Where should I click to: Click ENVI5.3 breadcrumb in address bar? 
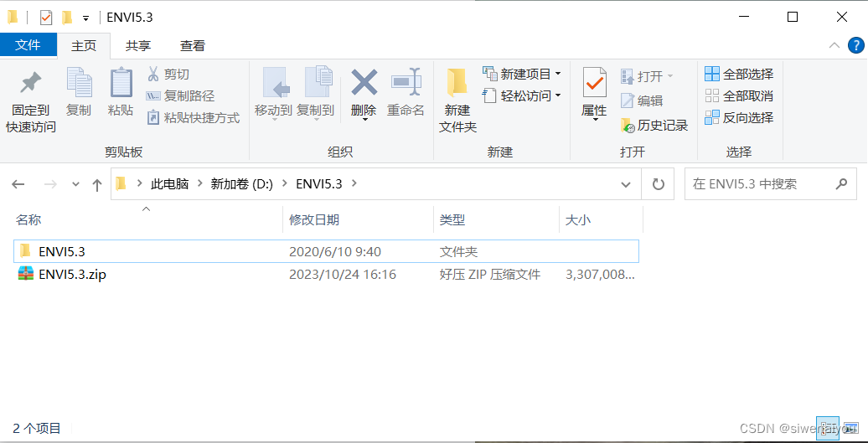(x=319, y=184)
